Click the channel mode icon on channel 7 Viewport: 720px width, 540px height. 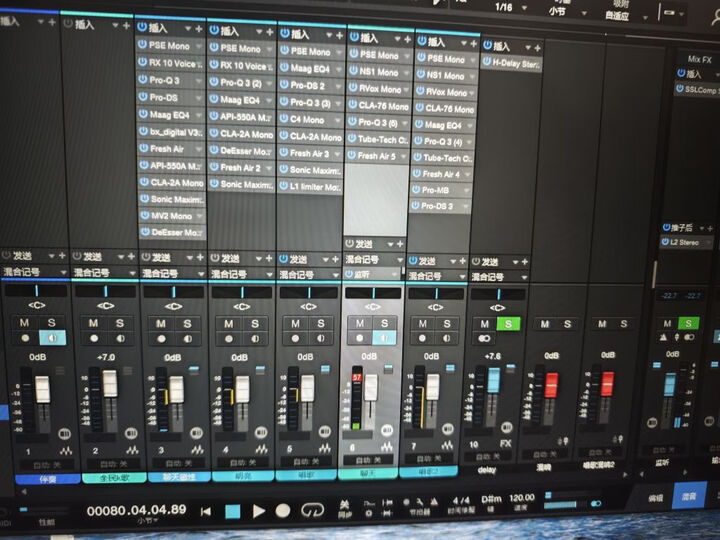point(447,428)
